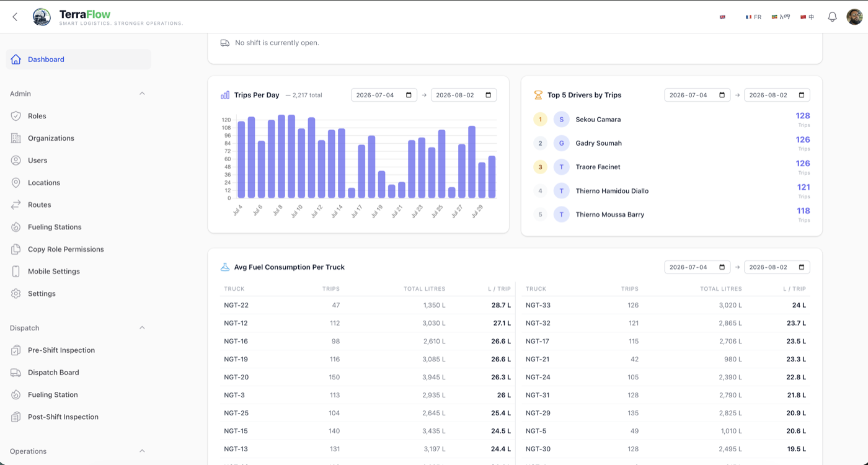Open calendar picker for Top 5 Drivers start date
Screen dimensions: 868x465
tap(722, 95)
